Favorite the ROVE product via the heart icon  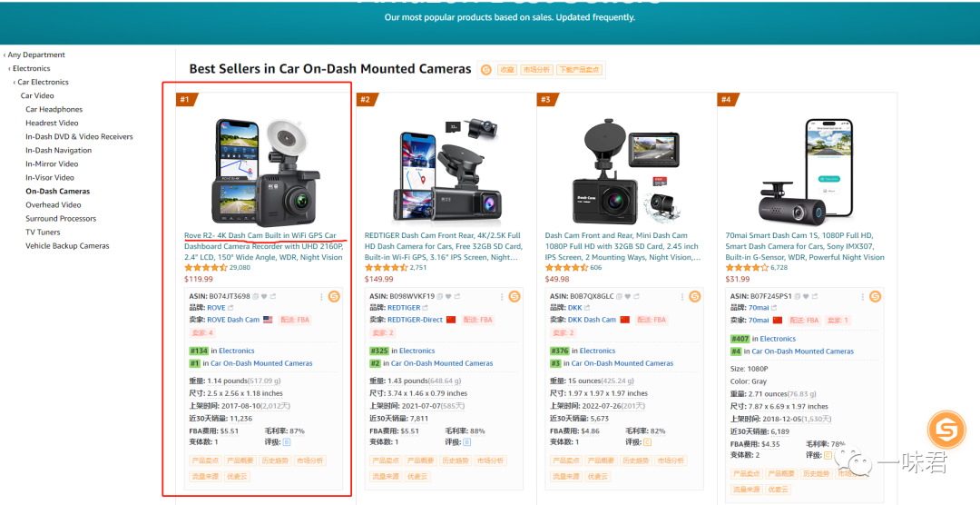coord(264,297)
